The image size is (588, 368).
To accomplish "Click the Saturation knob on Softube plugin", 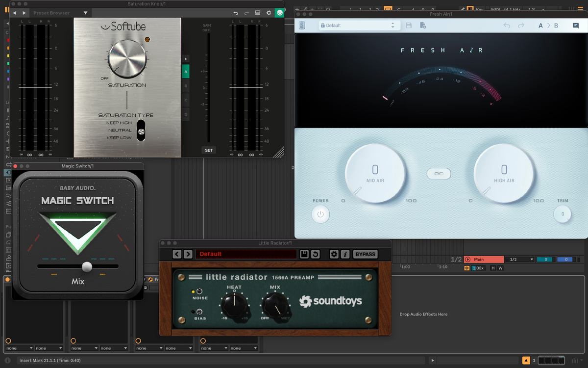I will (127, 58).
